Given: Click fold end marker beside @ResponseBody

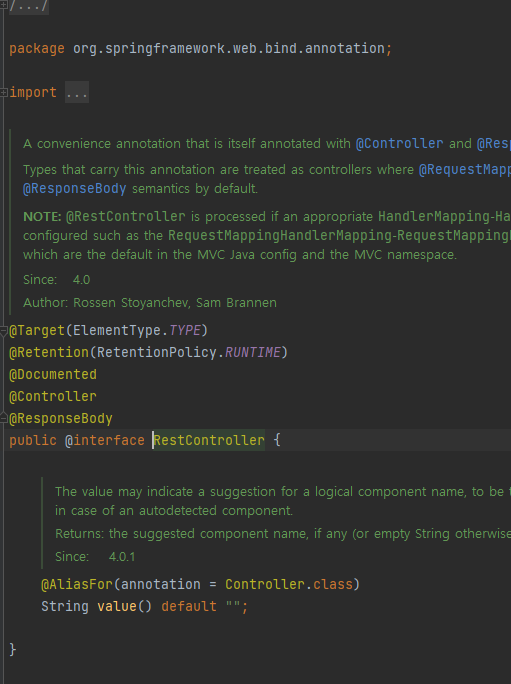Looking at the screenshot, I should (x=3, y=418).
